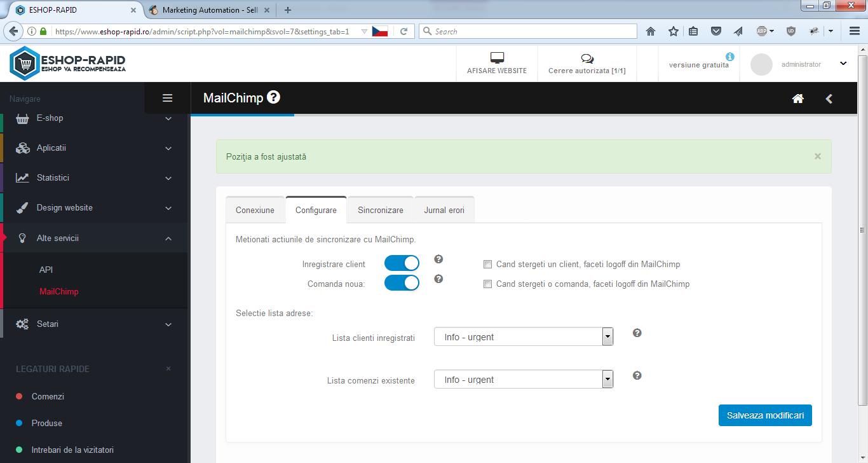Open Lista clienti inregistrati dropdown
868x463 pixels.
(524, 337)
